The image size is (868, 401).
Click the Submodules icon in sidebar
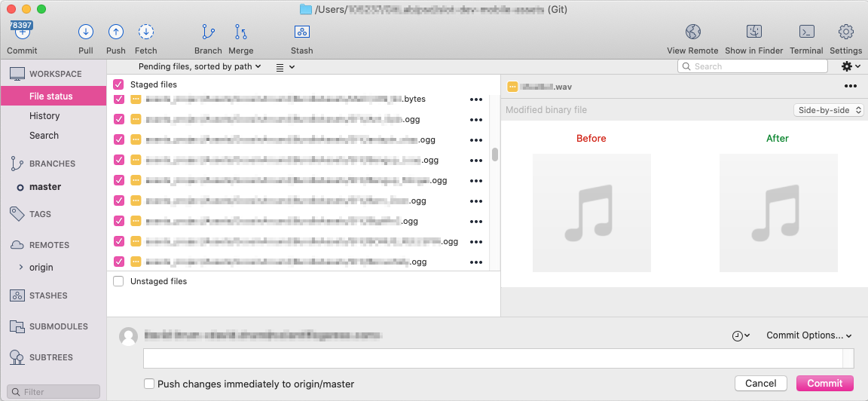tap(17, 326)
